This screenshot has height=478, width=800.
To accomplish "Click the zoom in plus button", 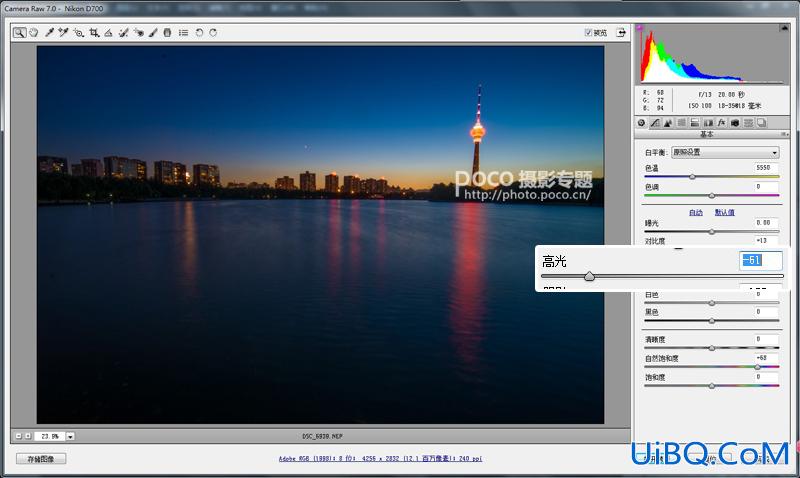I will point(28,436).
